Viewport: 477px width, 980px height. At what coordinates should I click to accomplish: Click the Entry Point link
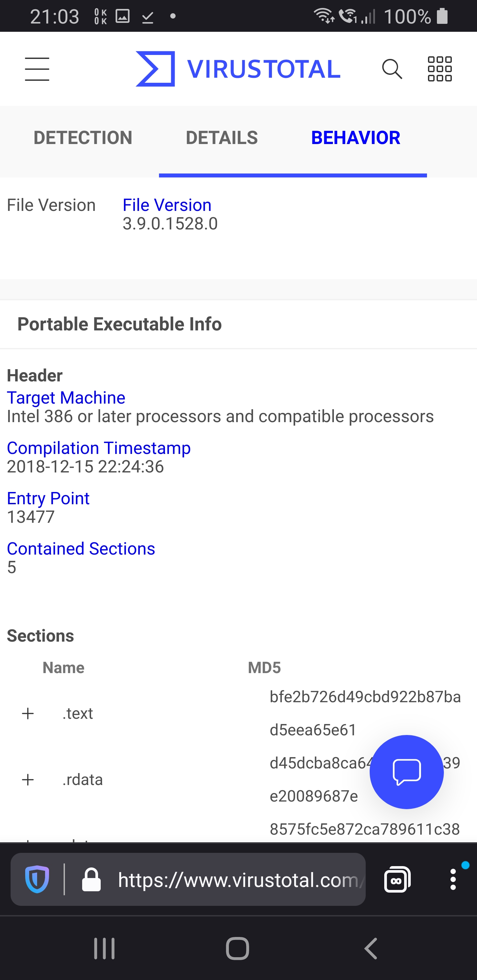click(x=48, y=498)
